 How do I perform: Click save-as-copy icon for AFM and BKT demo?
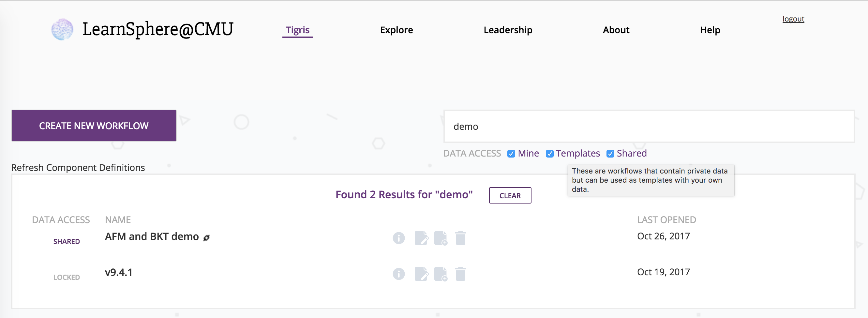click(441, 238)
